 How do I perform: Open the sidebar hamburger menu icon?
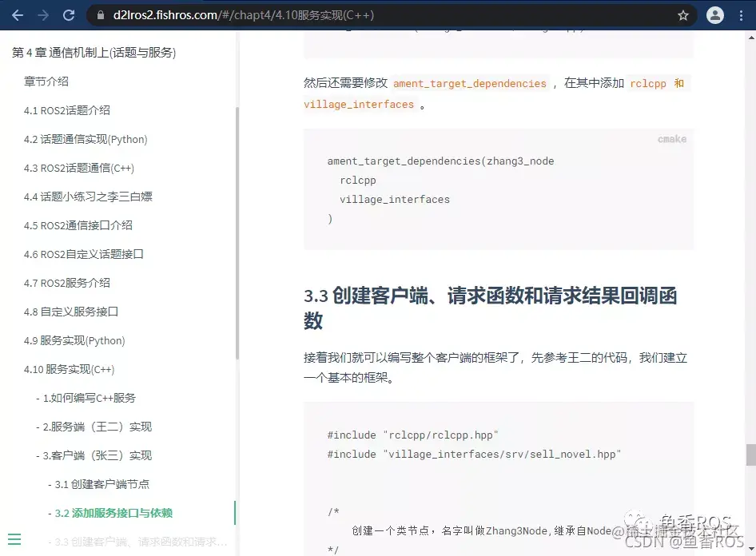click(16, 538)
